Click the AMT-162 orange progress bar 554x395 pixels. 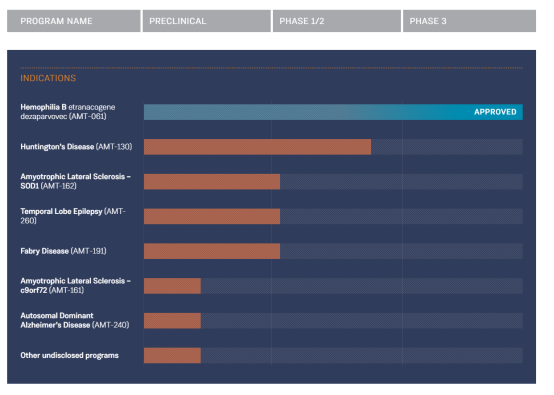tap(212, 182)
